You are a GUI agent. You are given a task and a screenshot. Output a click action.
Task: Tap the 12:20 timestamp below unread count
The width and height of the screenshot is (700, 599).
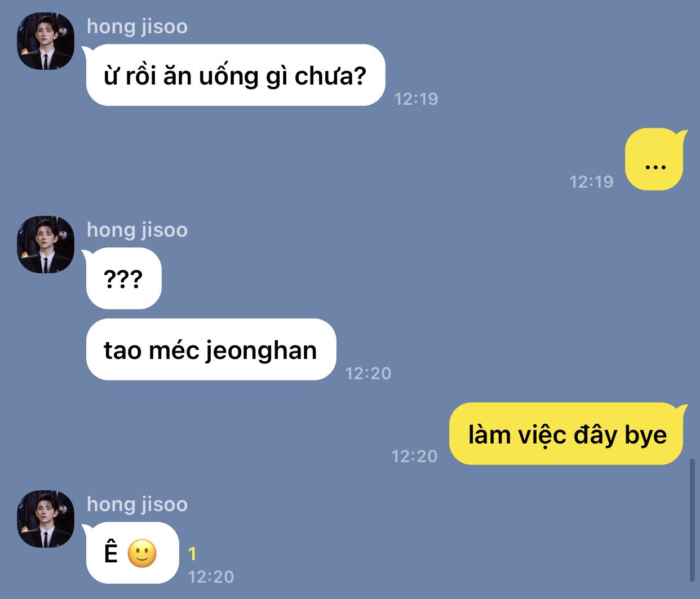(211, 576)
